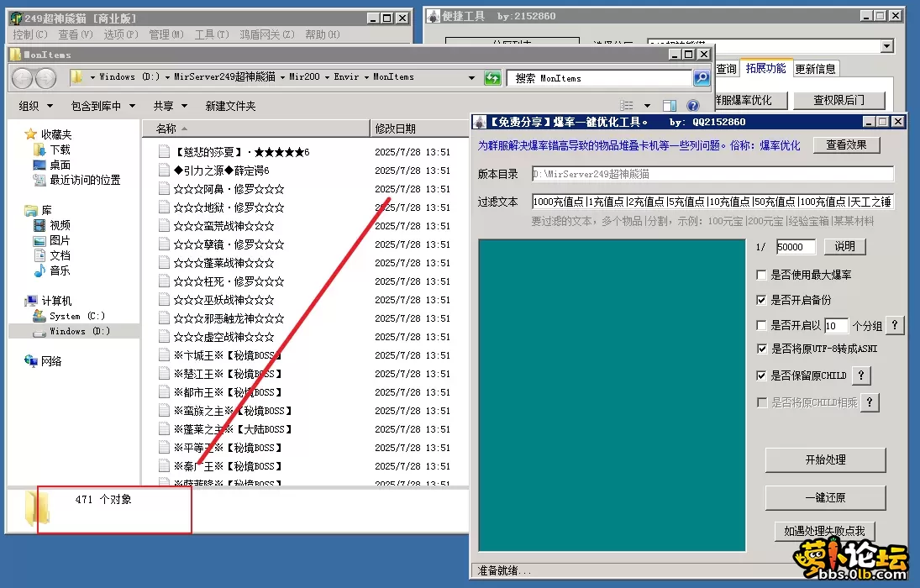Click the 计算机 node icon
This screenshot has width=920, height=588.
click(x=30, y=301)
